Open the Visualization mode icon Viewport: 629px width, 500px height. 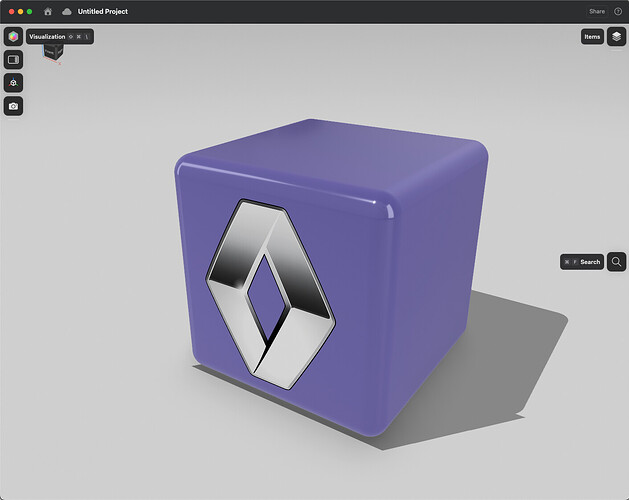pyautogui.click(x=13, y=37)
